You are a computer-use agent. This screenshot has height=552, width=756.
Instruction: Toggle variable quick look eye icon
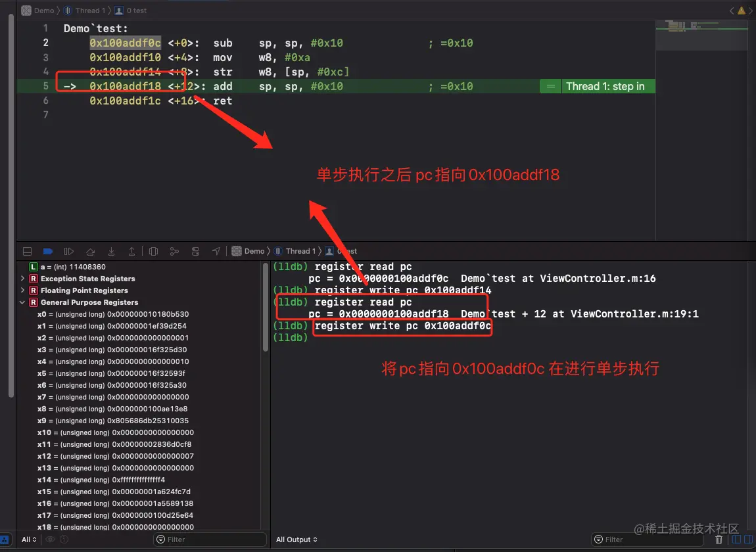pyautogui.click(x=50, y=539)
